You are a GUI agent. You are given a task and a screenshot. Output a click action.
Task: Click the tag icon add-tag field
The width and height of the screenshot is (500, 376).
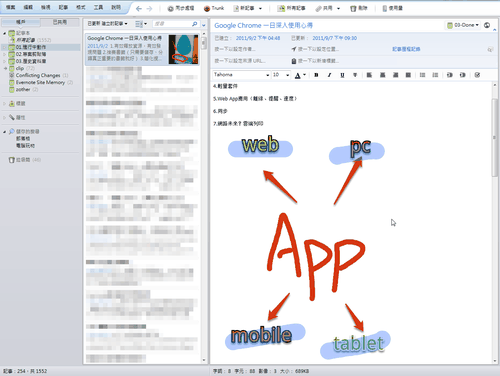pyautogui.click(x=315, y=61)
